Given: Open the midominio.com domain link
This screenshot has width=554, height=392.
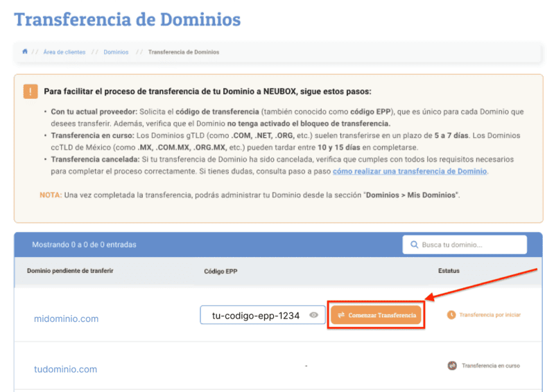Looking at the screenshot, I should coord(66,319).
